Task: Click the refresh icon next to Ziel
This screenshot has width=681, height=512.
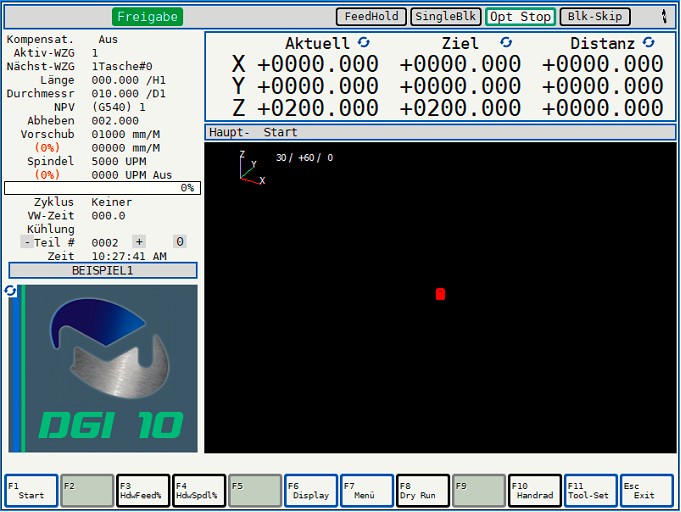Action: [x=506, y=42]
